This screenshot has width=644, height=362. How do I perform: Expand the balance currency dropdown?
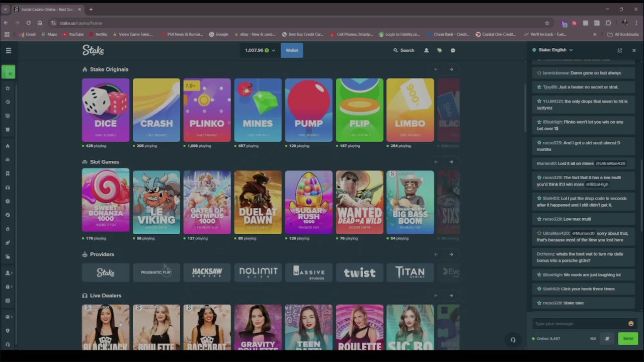tap(274, 50)
